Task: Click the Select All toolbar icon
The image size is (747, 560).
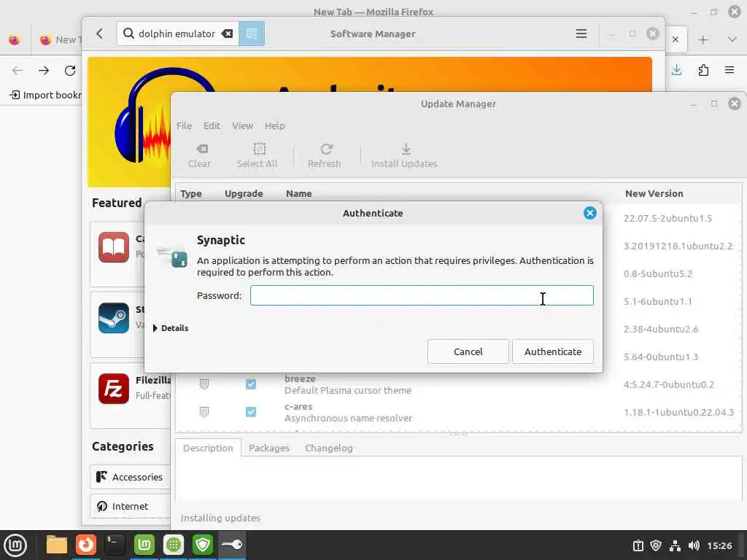Action: pos(258,156)
